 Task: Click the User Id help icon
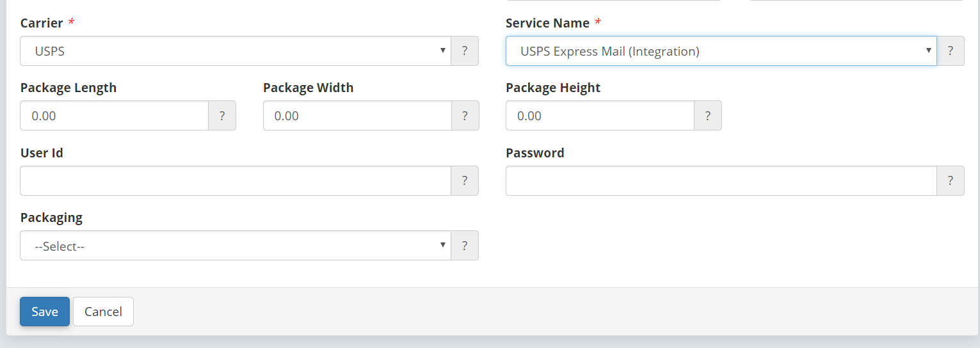465,181
